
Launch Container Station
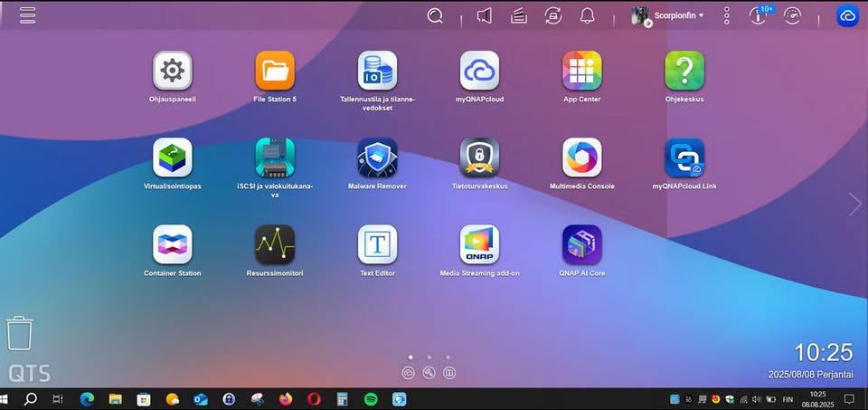[172, 244]
